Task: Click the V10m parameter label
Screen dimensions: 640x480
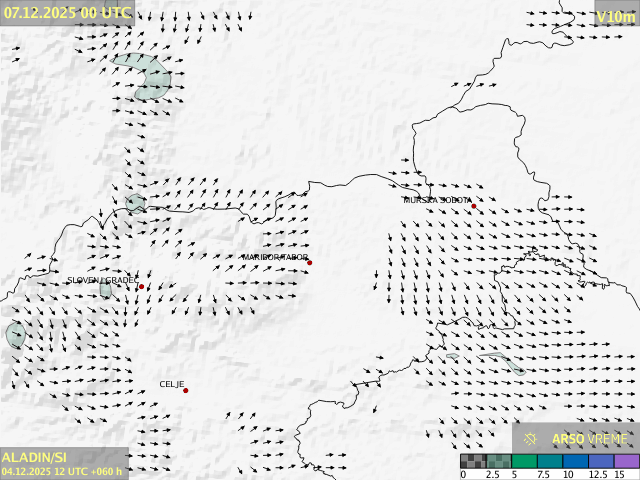Action: click(x=615, y=17)
